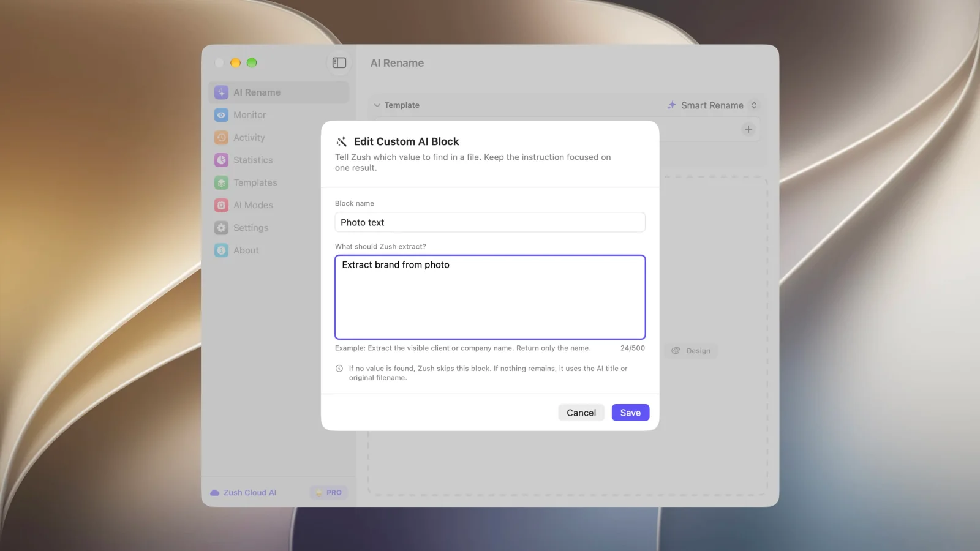Click the magic wand icon in dialog title
Screen dimensions: 980x551
point(342,141)
